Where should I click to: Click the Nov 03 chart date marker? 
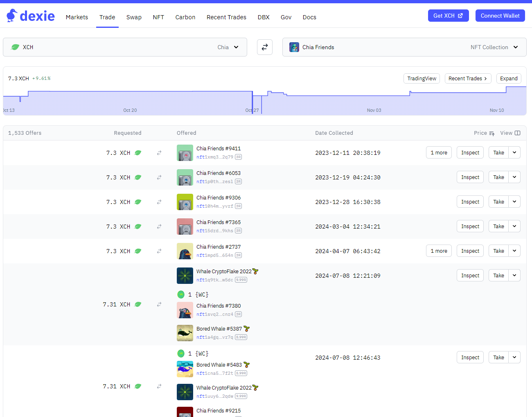pyautogui.click(x=374, y=110)
